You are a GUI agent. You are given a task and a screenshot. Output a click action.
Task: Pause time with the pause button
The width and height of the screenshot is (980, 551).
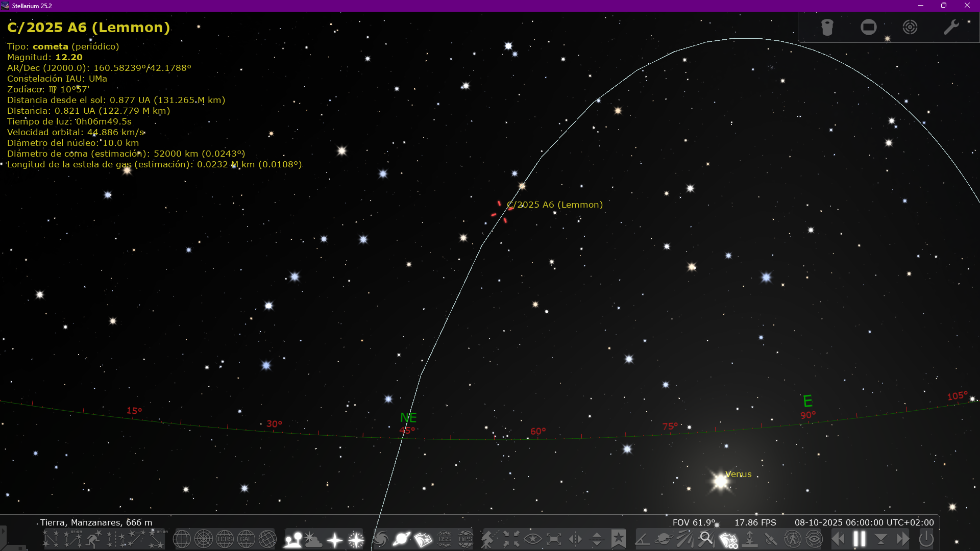click(860, 539)
